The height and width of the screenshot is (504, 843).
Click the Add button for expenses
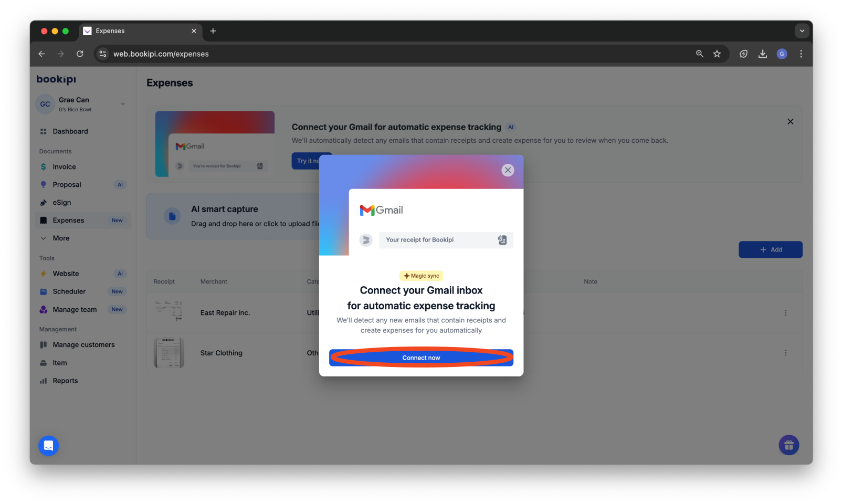click(770, 249)
